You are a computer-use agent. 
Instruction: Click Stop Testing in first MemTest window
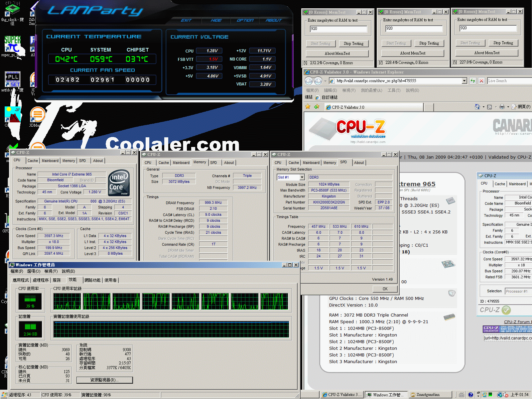(x=353, y=44)
